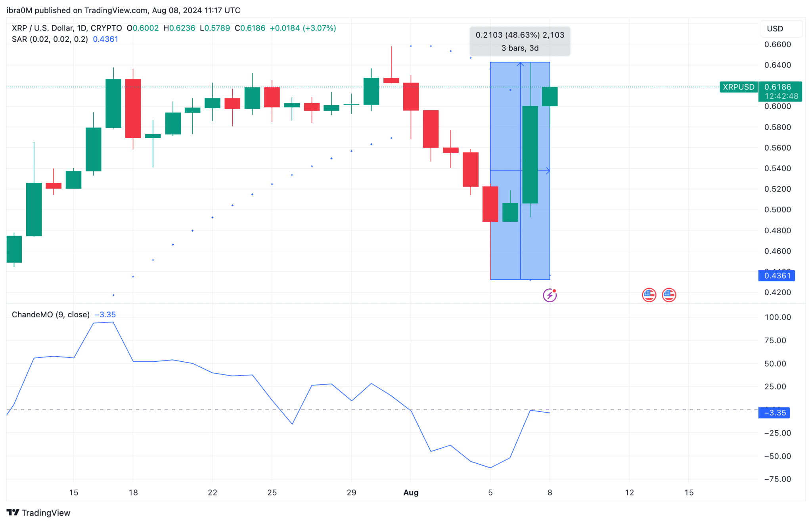
Task: Click the 12:42:48 countdown timer label
Action: click(781, 96)
